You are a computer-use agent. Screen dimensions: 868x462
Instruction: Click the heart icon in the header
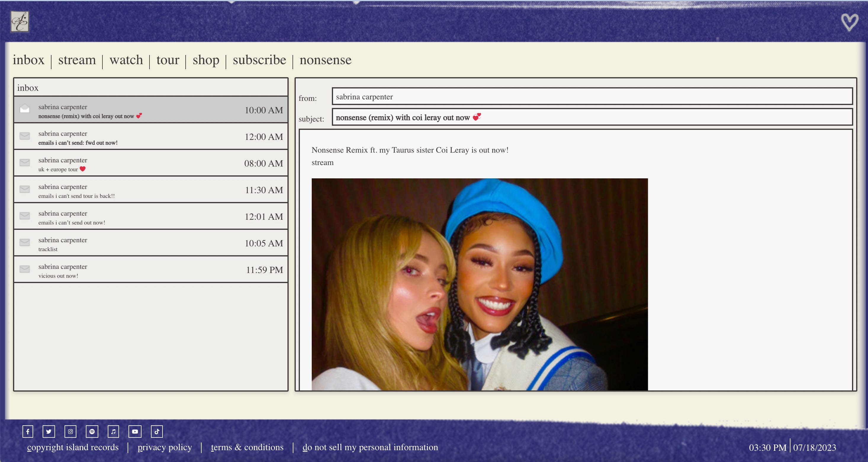click(849, 22)
